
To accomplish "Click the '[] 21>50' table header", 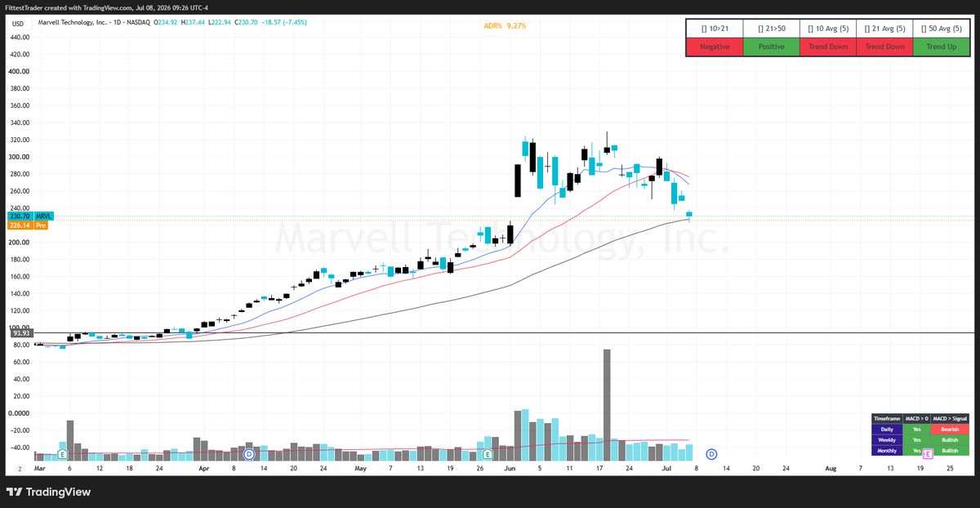I will (x=771, y=28).
